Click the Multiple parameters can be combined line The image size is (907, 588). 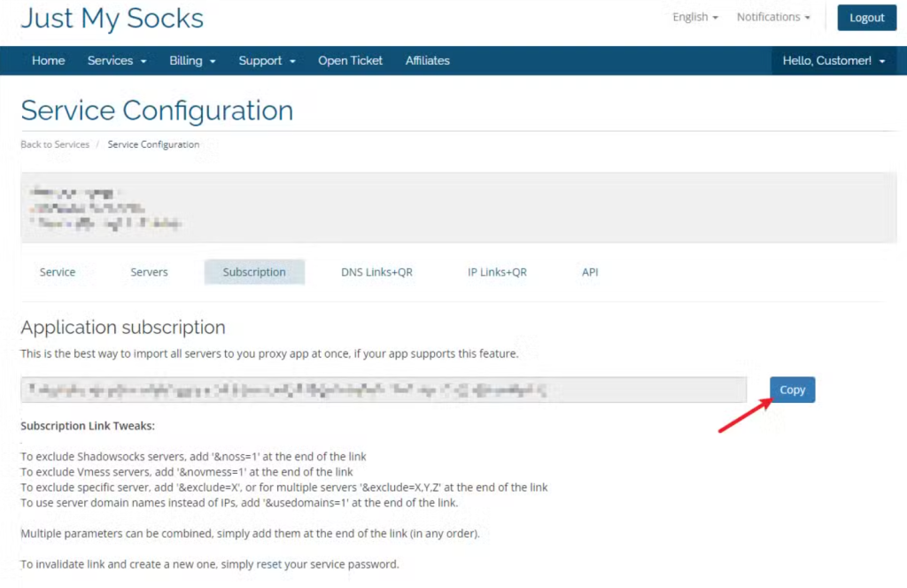250,534
